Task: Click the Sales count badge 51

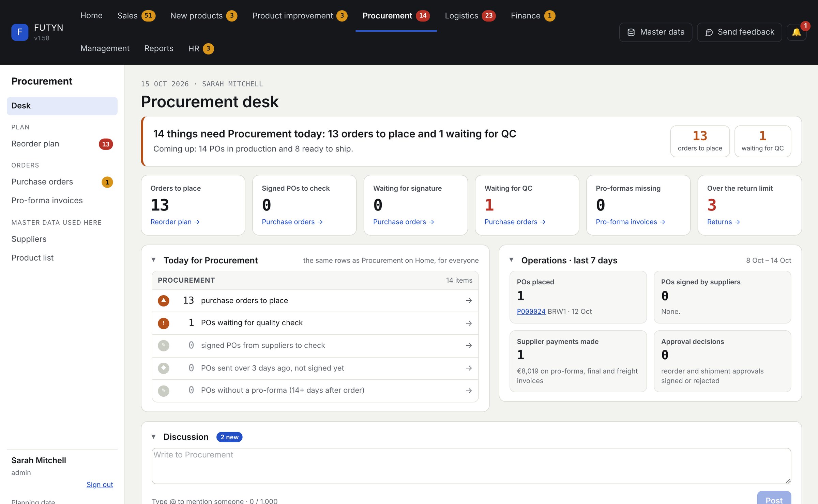Action: [148, 16]
